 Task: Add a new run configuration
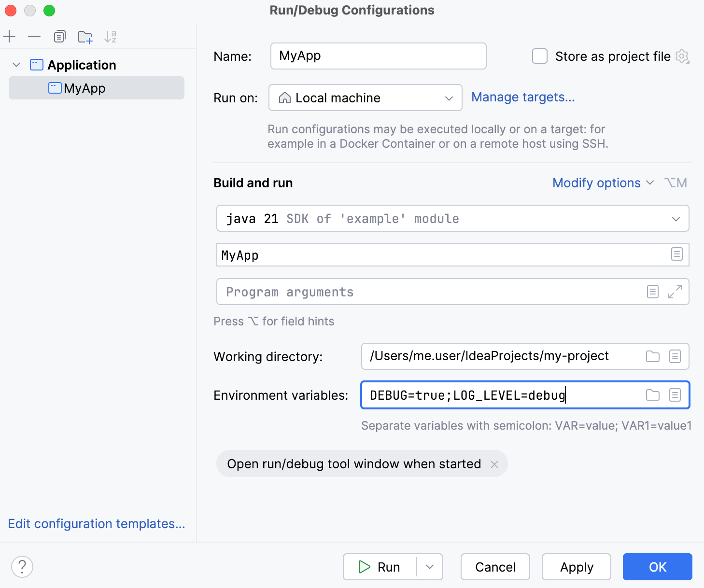10,36
